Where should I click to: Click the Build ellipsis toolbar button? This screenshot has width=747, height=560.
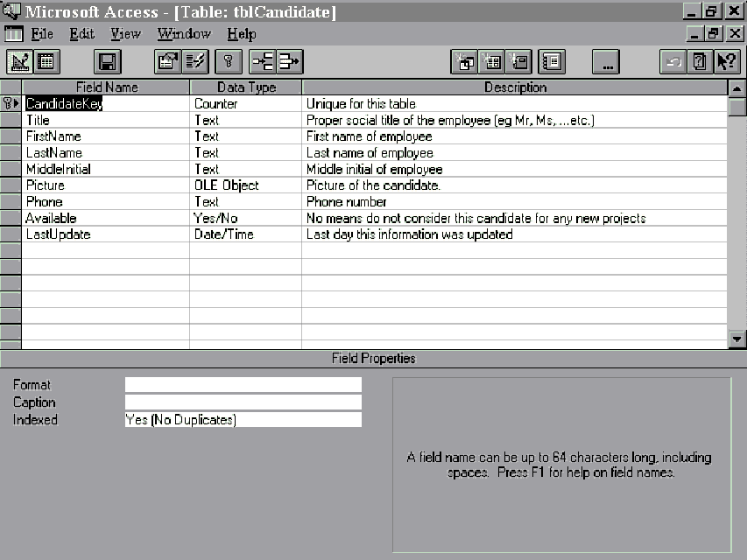click(x=606, y=62)
